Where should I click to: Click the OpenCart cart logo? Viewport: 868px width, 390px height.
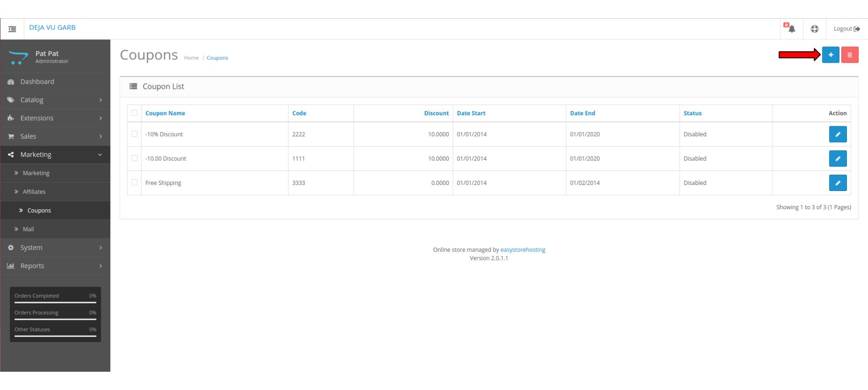click(x=19, y=58)
